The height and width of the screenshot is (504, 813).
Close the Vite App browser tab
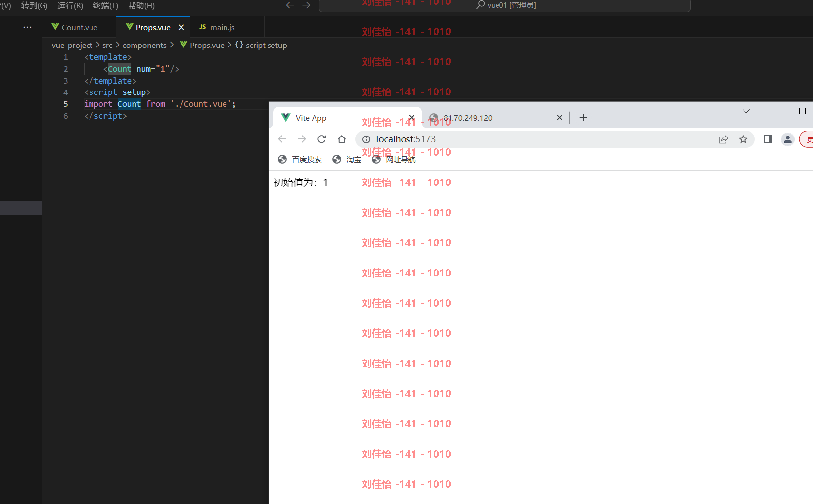412,118
